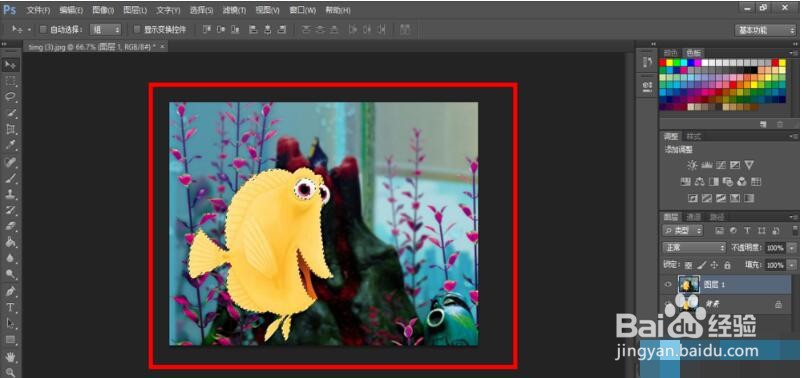Image resolution: width=802 pixels, height=378 pixels.
Task: Add a Hue/Saturation adjustment layer
Action: [685, 182]
